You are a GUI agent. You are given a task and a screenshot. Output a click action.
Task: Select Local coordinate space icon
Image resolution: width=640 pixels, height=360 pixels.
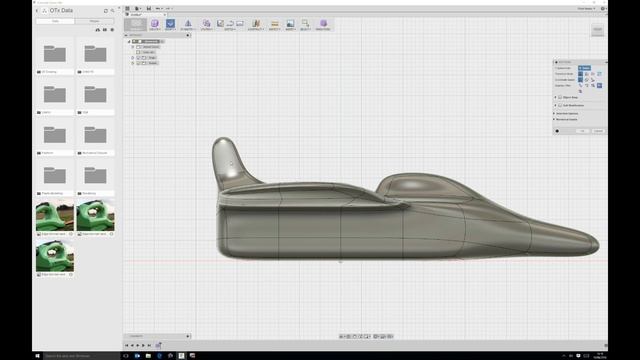pyautogui.click(x=593, y=80)
